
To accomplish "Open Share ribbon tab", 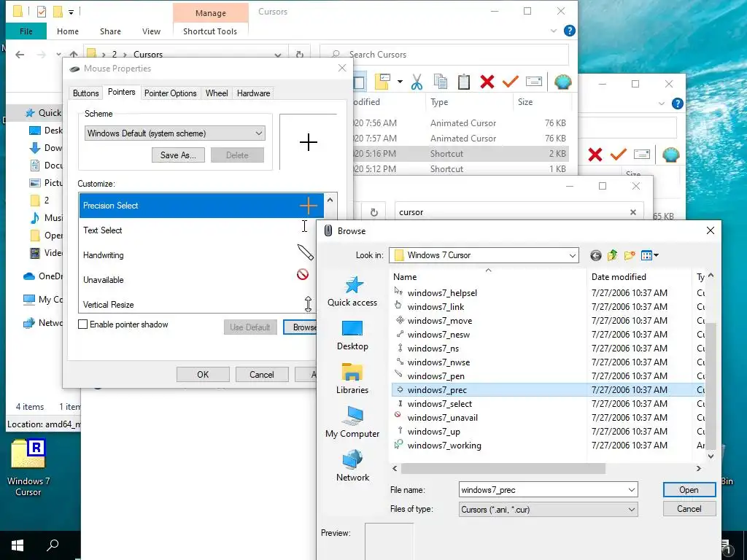I will (x=110, y=31).
